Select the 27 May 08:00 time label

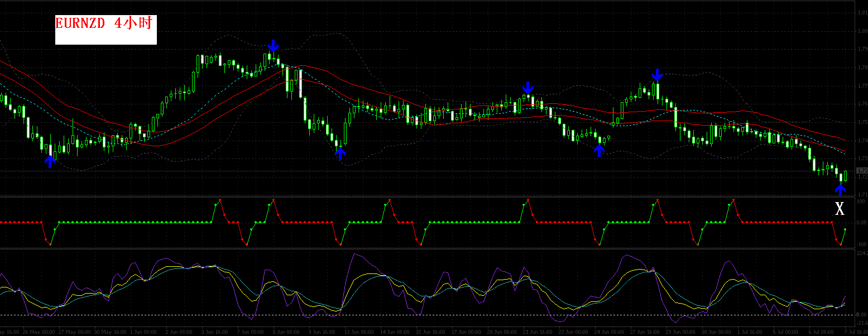(x=74, y=332)
